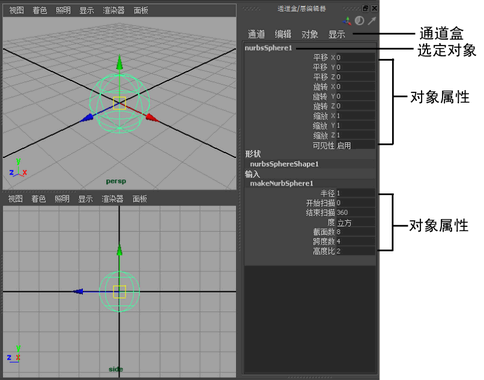Click the 半径 radius value field

click(355, 193)
